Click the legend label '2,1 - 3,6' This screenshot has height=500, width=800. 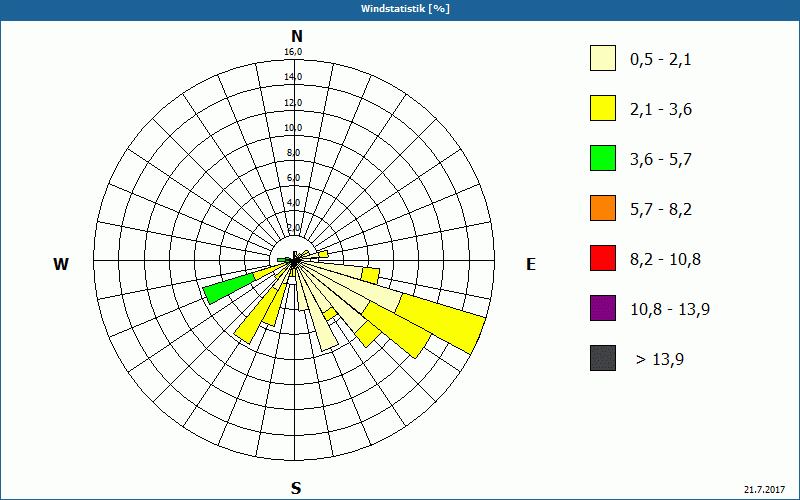661,110
